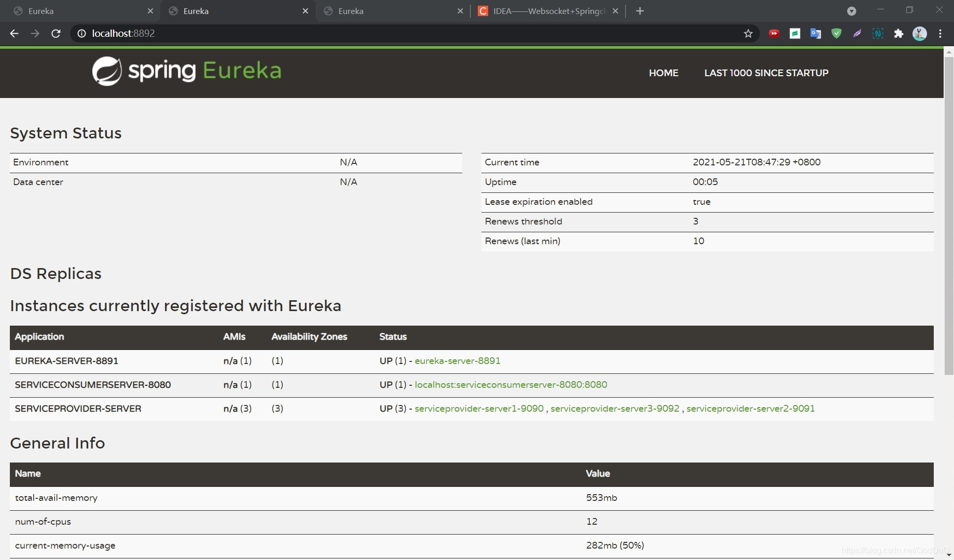Screen dimensions: 954x560
Task: Click current-memory-usage value 282mb (50%)
Action: (x=615, y=545)
